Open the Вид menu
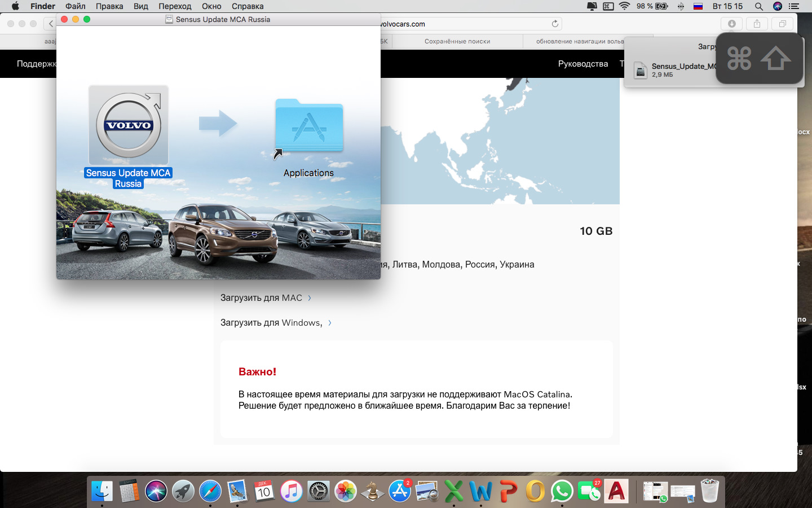 (141, 6)
